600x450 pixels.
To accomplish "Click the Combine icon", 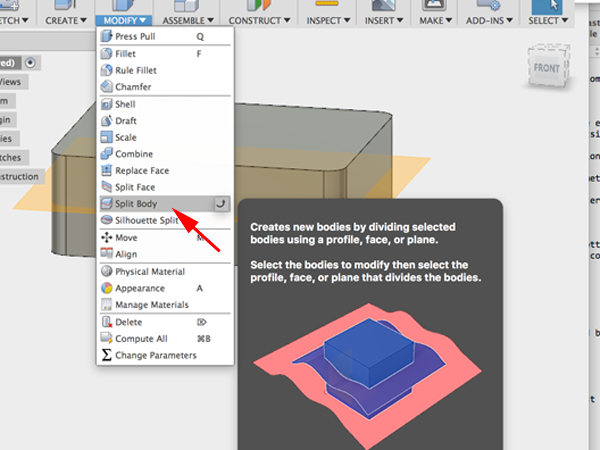I will (x=106, y=154).
